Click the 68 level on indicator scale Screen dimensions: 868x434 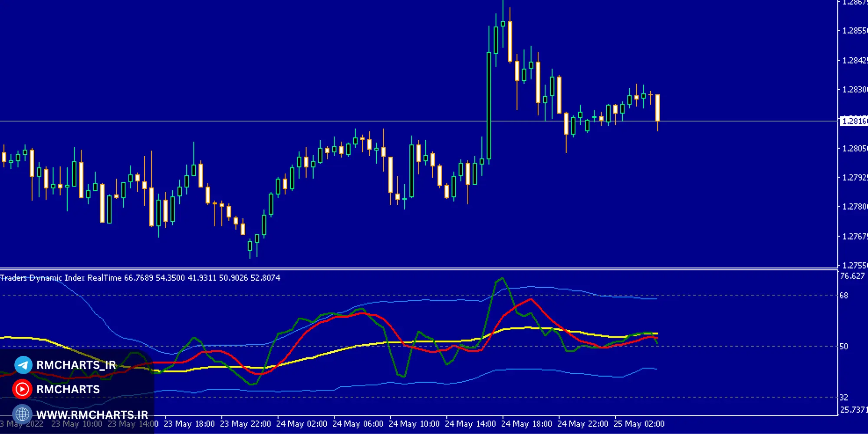(x=844, y=296)
